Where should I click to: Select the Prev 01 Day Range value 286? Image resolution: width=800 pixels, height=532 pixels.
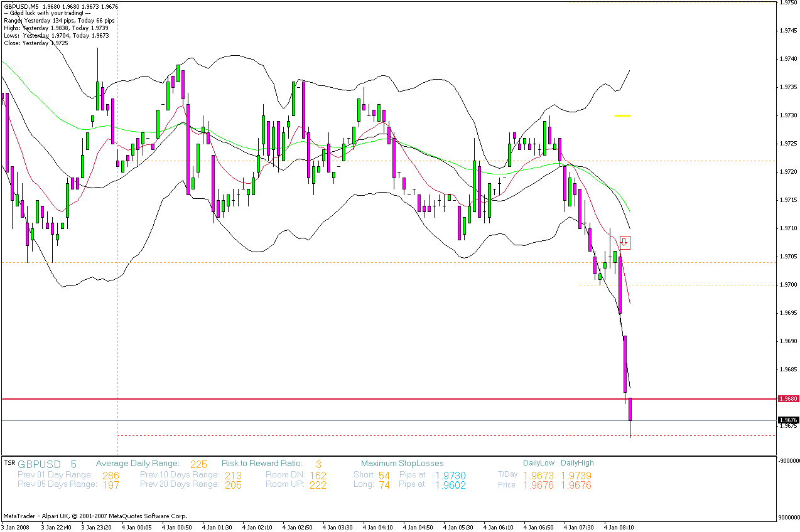pos(110,476)
